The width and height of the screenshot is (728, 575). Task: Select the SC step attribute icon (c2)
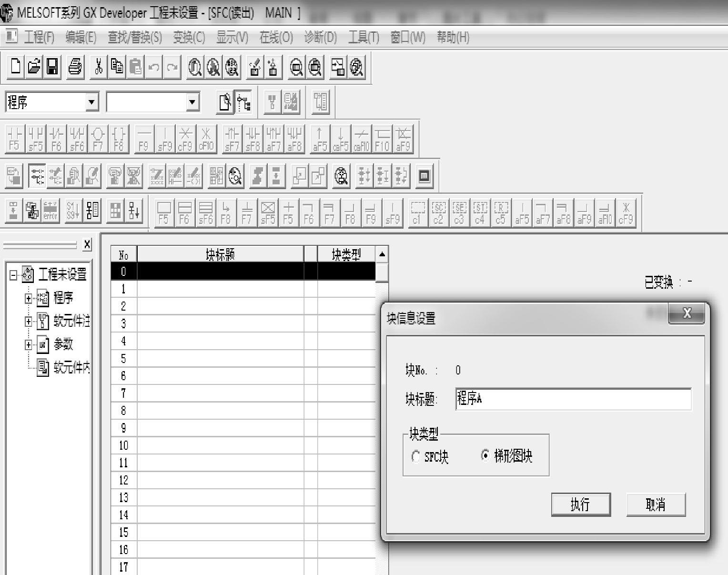click(438, 212)
